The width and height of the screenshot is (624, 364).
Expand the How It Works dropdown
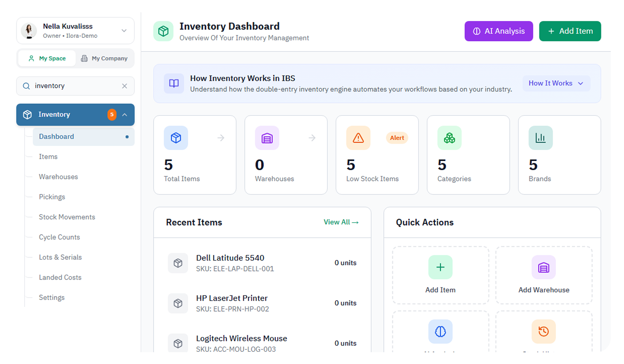click(556, 83)
